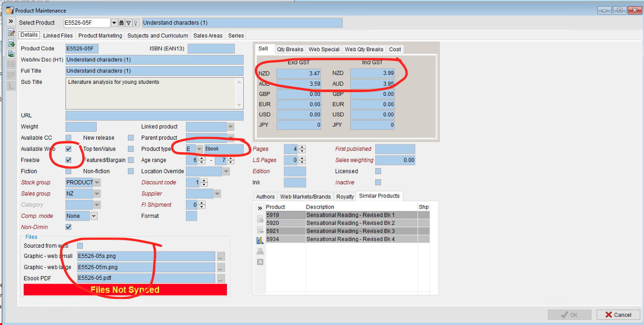Open the Comp. mode dropdown

[93, 216]
